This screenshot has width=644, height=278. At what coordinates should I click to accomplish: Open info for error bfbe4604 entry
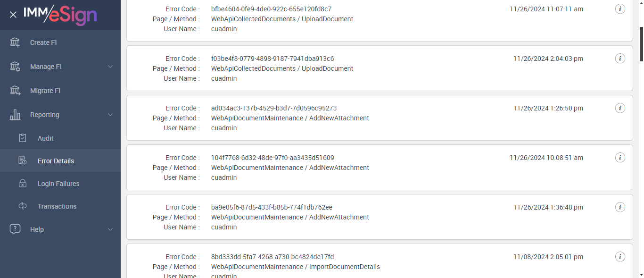(x=620, y=9)
